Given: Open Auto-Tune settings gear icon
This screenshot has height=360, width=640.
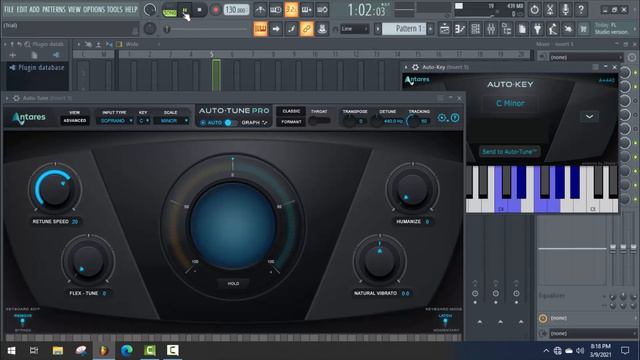Looking at the screenshot, I should [x=442, y=118].
